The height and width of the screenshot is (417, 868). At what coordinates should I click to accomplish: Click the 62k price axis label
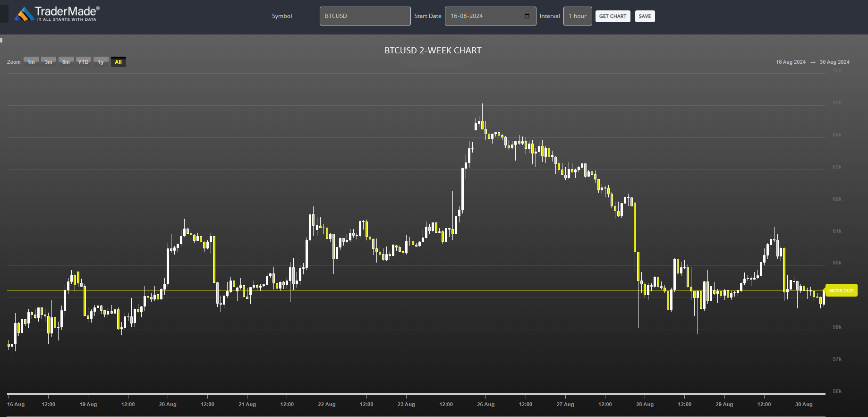click(837, 199)
